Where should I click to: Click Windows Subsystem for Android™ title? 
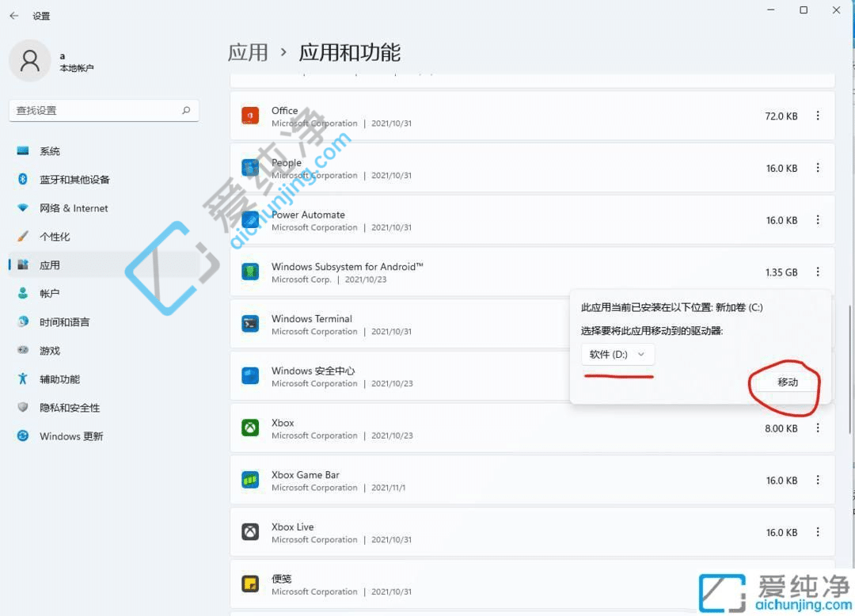[348, 267]
